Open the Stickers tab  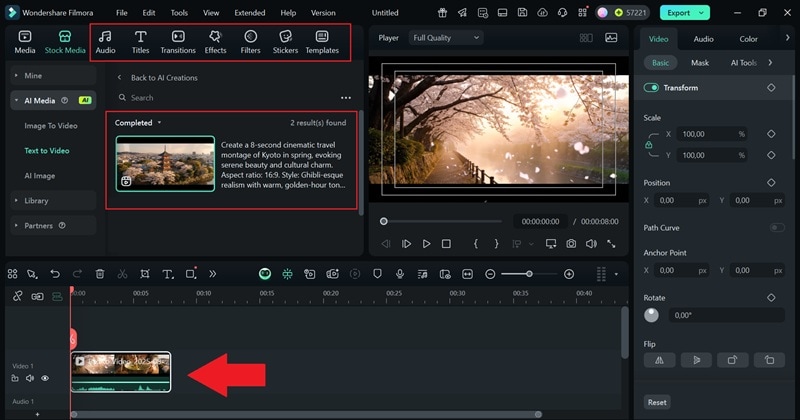pyautogui.click(x=285, y=42)
